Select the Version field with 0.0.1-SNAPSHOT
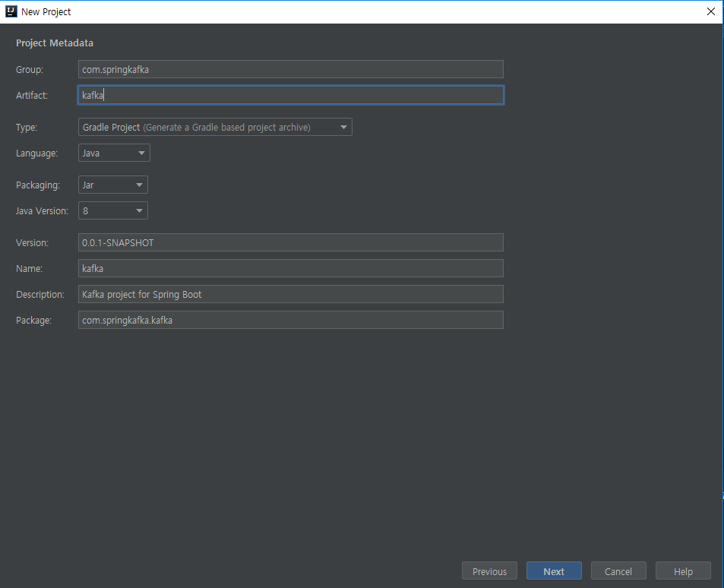The height and width of the screenshot is (588, 724). click(291, 242)
